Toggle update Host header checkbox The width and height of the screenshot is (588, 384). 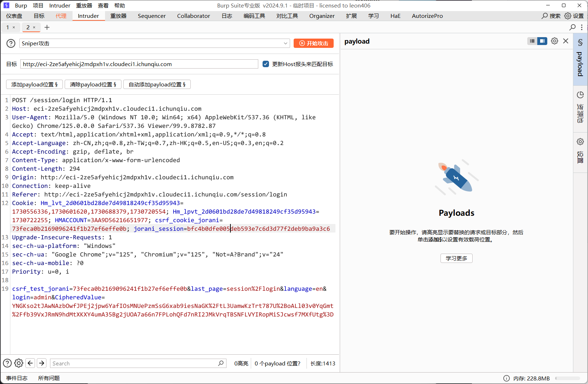tap(266, 64)
